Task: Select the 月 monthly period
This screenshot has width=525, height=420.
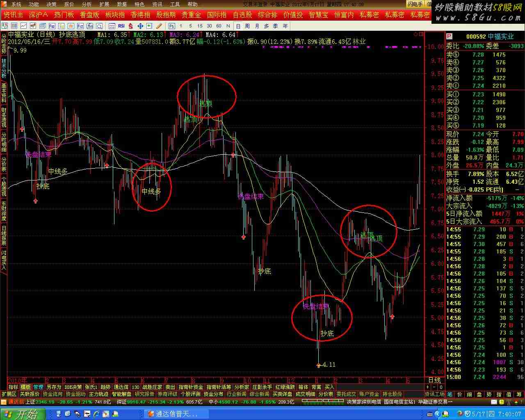Action: tap(257, 26)
